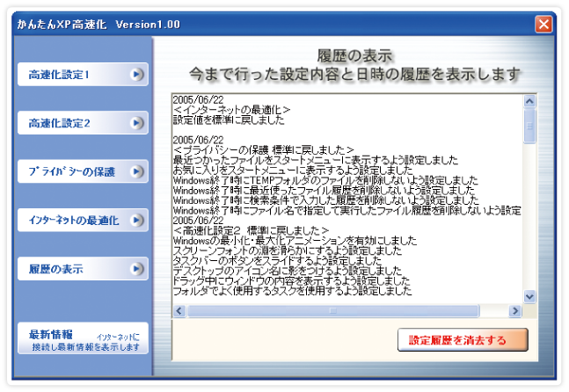Click arrow icon on プライバシーの保護
This screenshot has width=569, height=392.
pos(137,171)
